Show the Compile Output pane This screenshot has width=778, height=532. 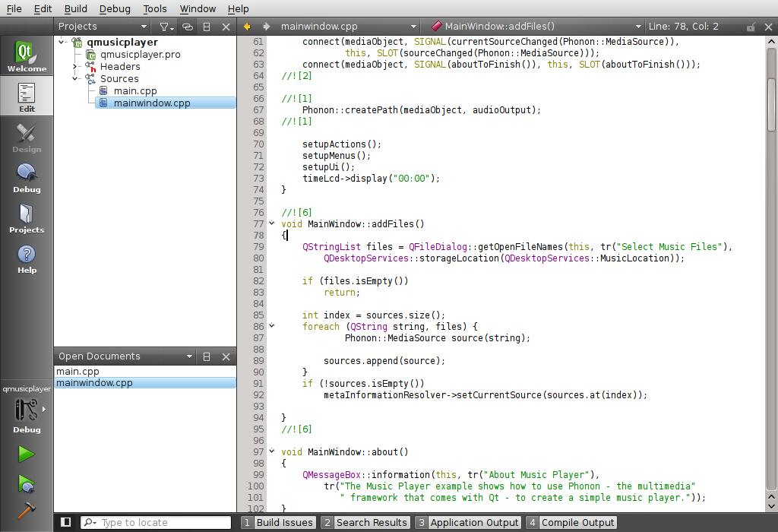click(571, 523)
